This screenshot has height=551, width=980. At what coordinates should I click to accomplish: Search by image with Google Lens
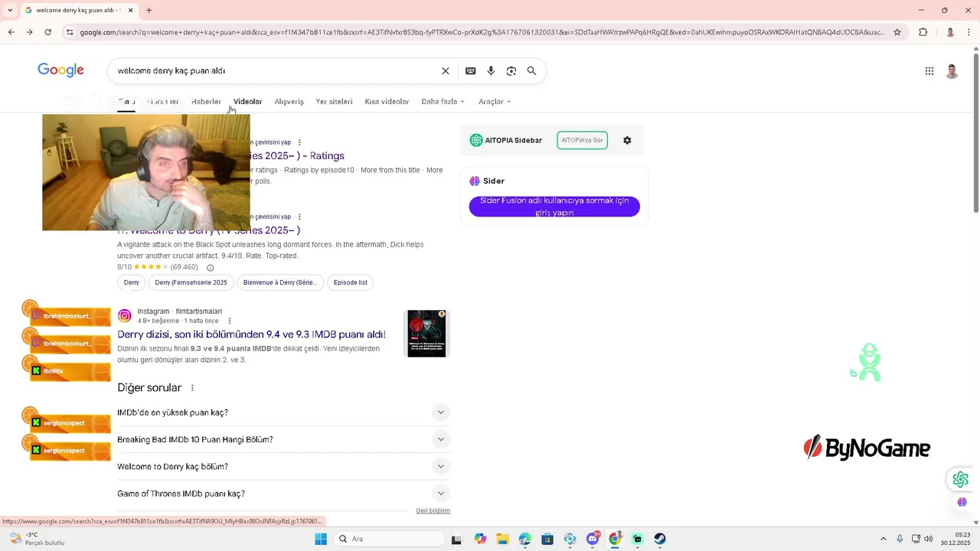coord(511,70)
